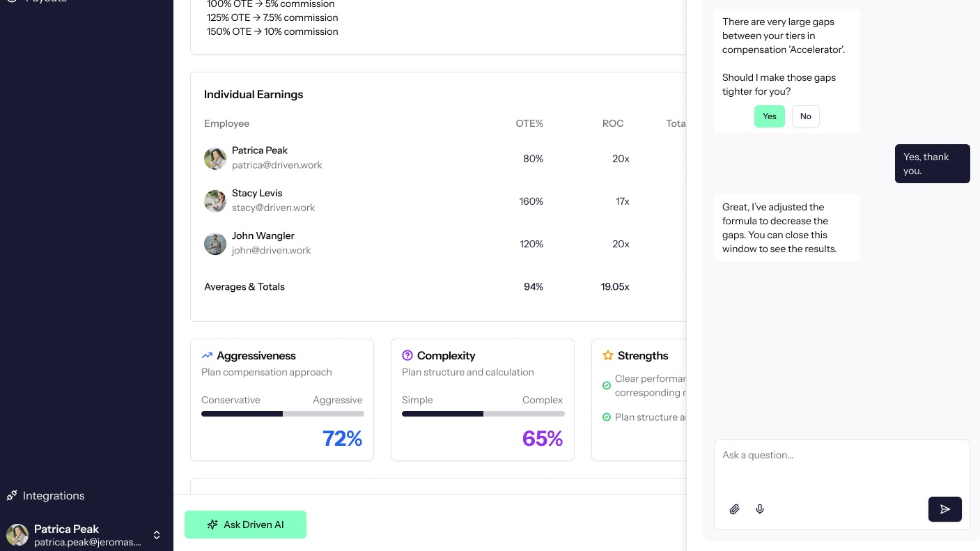
Task: Click the dark send-message arrow icon
Action: tap(945, 509)
